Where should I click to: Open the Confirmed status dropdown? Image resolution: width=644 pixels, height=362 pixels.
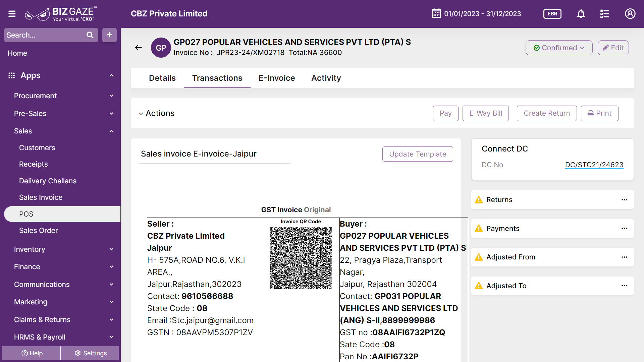[559, 48]
